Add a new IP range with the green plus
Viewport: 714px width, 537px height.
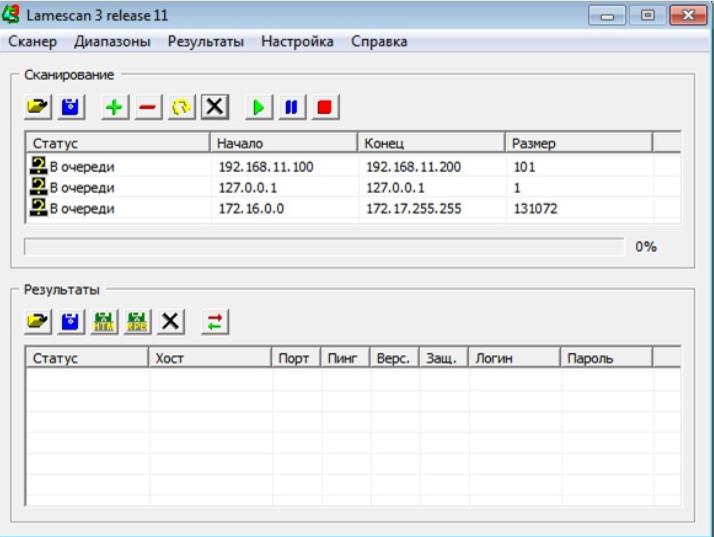[x=115, y=106]
